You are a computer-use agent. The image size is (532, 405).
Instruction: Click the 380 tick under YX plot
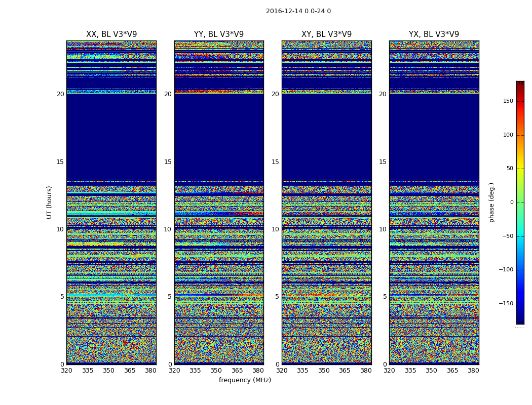click(x=473, y=371)
